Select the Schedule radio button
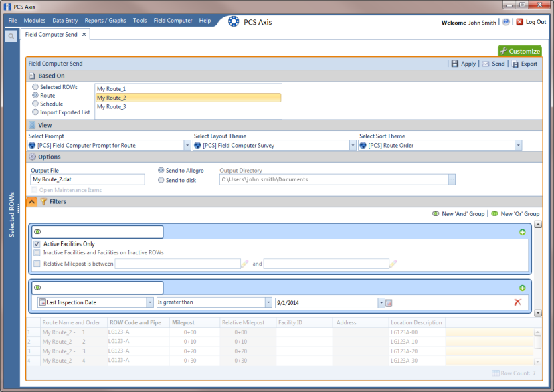 tap(35, 104)
